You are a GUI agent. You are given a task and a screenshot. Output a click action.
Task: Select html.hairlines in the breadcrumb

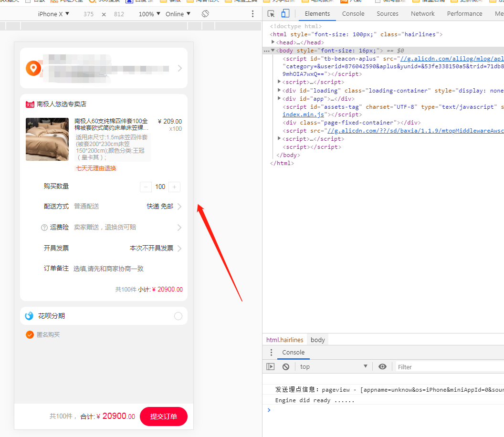[x=284, y=340]
